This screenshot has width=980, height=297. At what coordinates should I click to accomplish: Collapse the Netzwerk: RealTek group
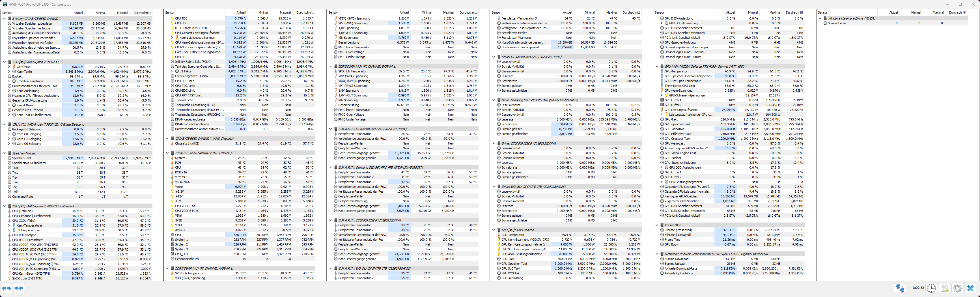coord(657,254)
